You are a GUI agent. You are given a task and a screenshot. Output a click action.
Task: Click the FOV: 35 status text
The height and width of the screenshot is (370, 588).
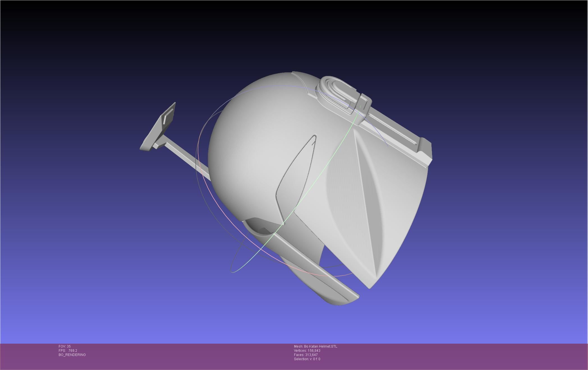click(x=65, y=346)
